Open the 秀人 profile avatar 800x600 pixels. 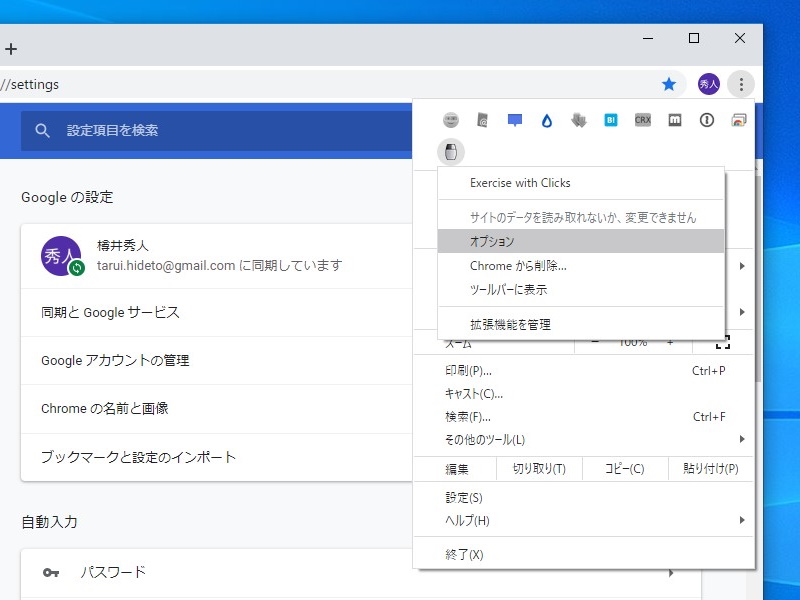(708, 84)
